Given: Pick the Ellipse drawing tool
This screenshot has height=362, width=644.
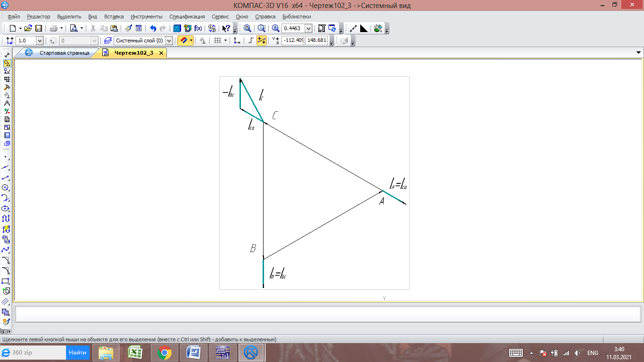Looking at the screenshot, I should [x=6, y=208].
